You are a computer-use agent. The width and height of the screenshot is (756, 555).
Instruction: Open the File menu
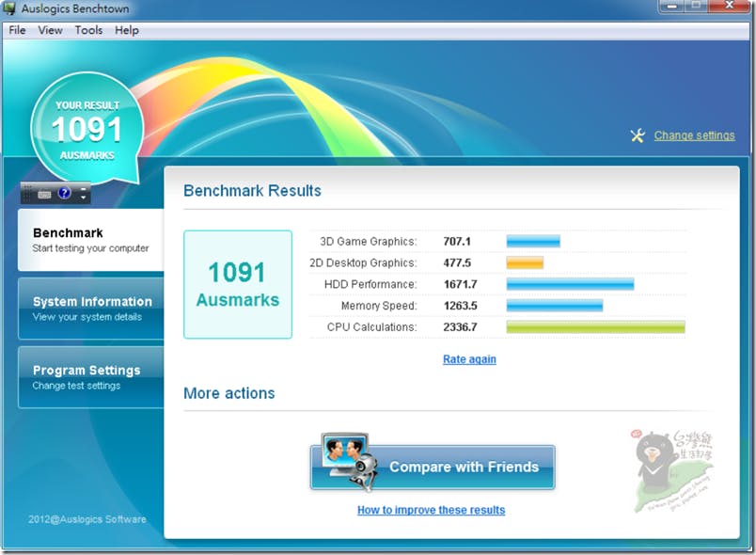point(17,30)
